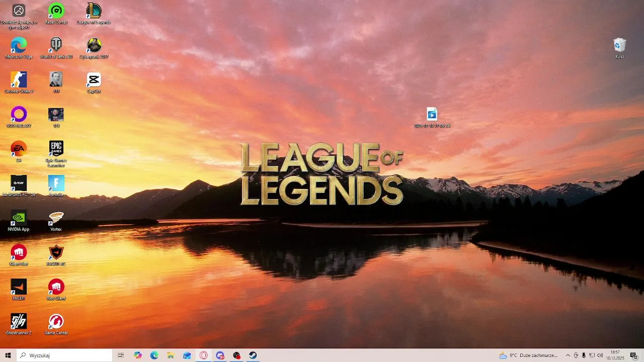The height and width of the screenshot is (362, 644).
Task: Click the microphone tray icon
Action: click(x=584, y=355)
